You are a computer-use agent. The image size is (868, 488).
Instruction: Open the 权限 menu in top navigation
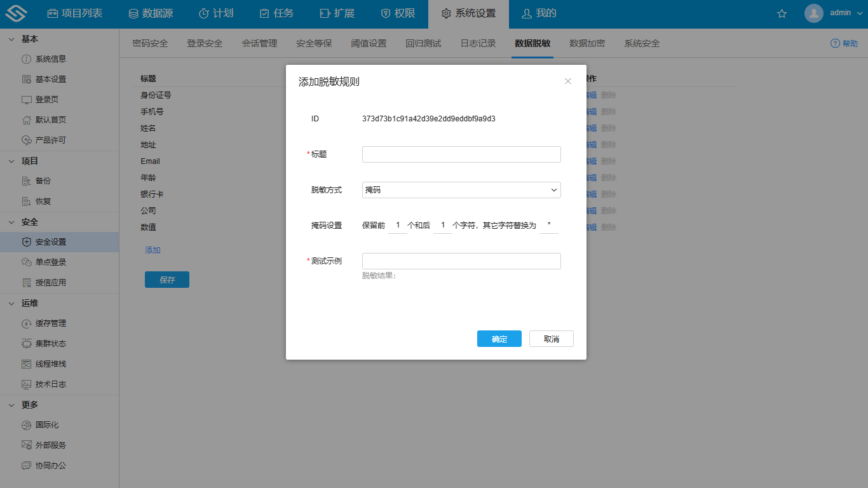[x=397, y=13]
